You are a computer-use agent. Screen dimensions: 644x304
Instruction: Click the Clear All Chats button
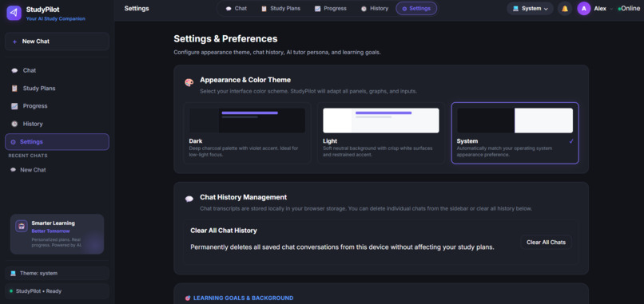coord(546,242)
